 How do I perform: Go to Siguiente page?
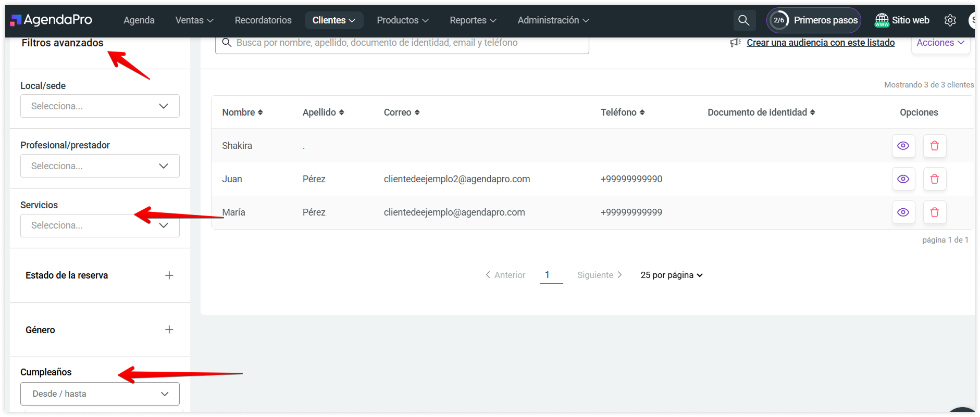(x=600, y=275)
